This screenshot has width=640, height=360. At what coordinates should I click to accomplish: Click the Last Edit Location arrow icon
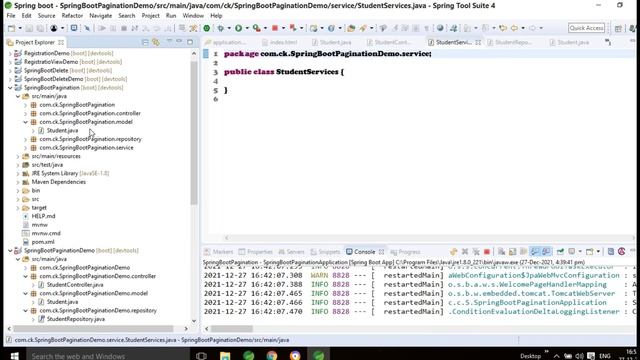coord(503,28)
